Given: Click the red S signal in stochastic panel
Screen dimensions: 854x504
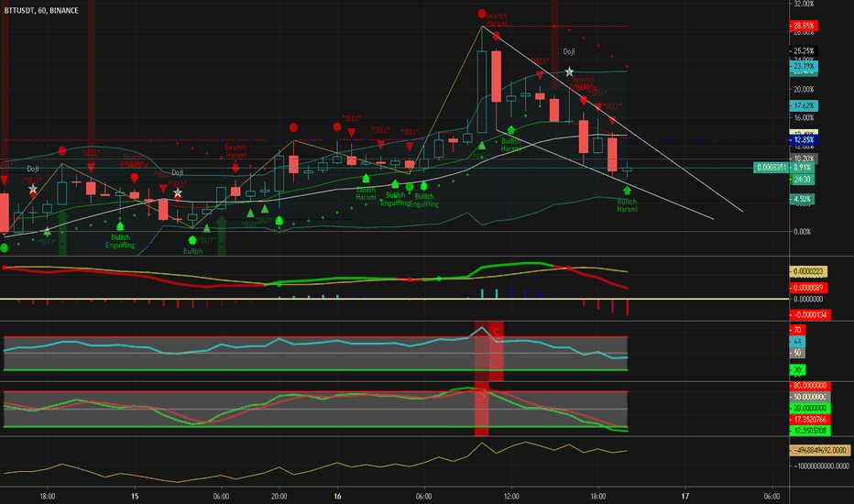Looking at the screenshot, I should click(x=481, y=396).
